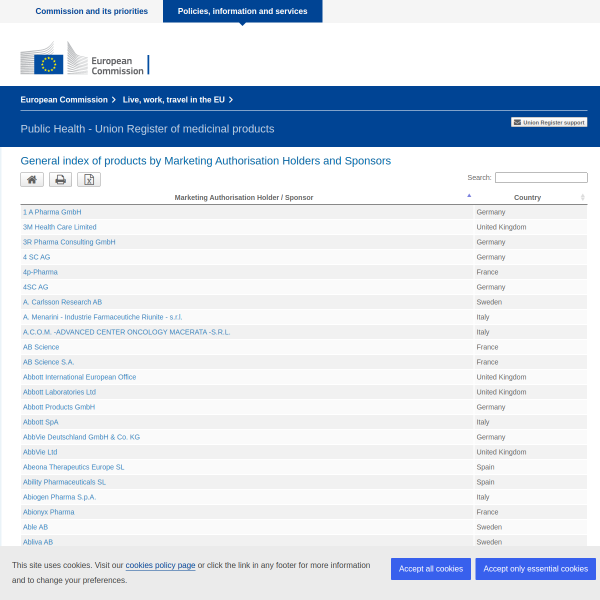Viewport: 600px width, 600px height.
Task: Open the 4SC AG entry
Action: coord(36,287)
